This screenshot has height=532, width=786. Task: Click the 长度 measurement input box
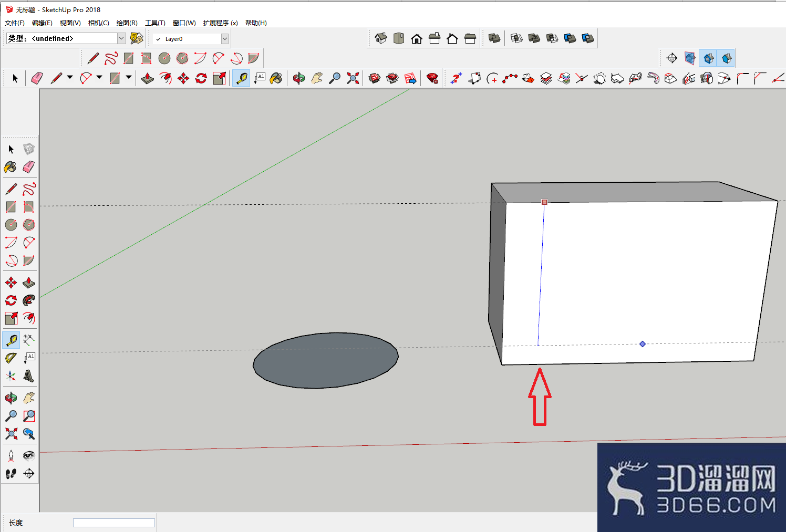pyautogui.click(x=114, y=523)
